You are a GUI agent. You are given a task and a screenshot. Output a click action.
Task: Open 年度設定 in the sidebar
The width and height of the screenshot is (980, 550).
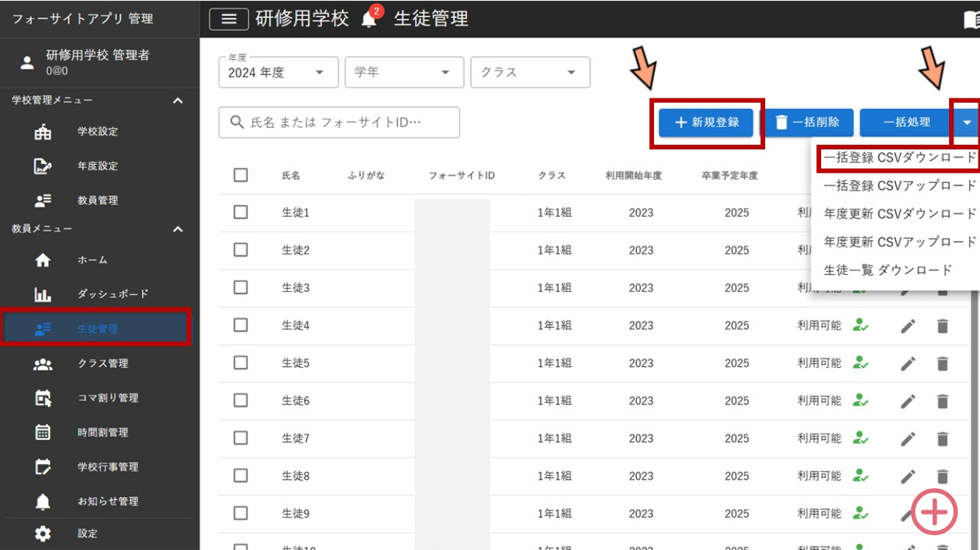99,166
